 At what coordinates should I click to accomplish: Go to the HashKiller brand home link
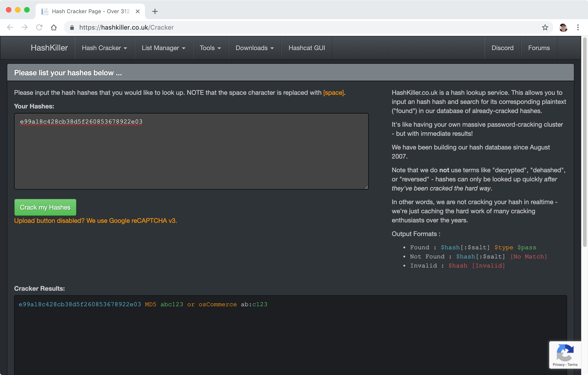(x=49, y=48)
